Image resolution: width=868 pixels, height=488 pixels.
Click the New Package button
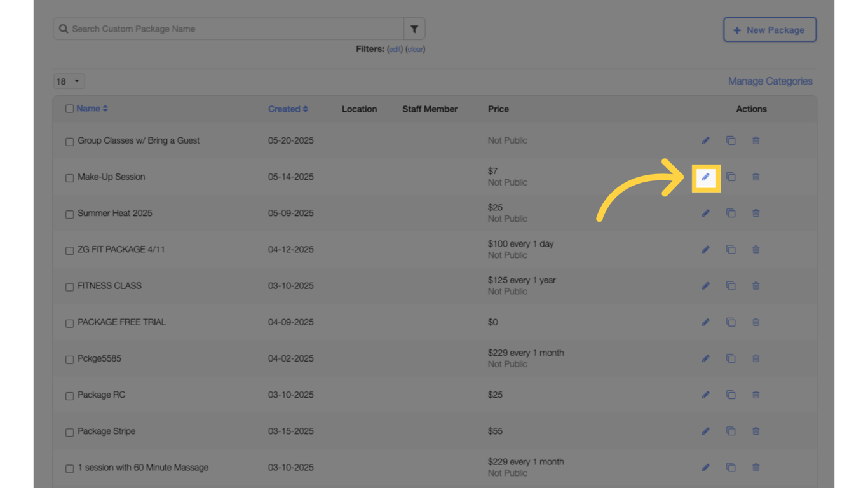pos(770,29)
